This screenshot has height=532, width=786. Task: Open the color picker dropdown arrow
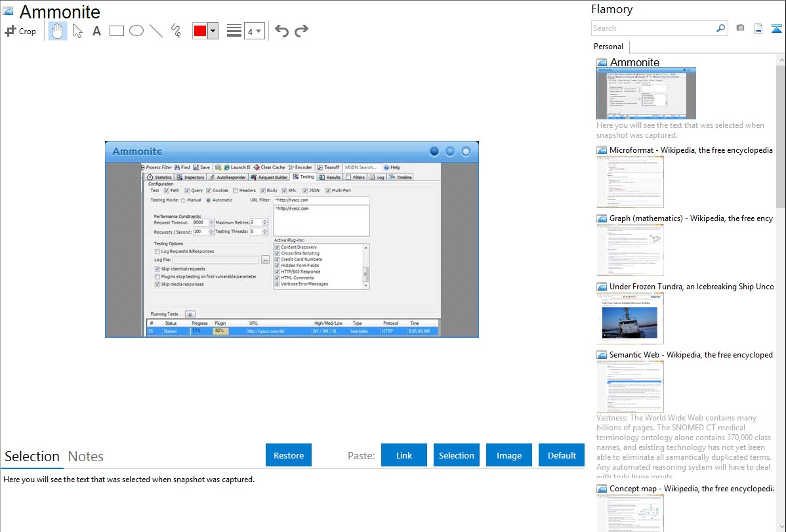pos(213,31)
